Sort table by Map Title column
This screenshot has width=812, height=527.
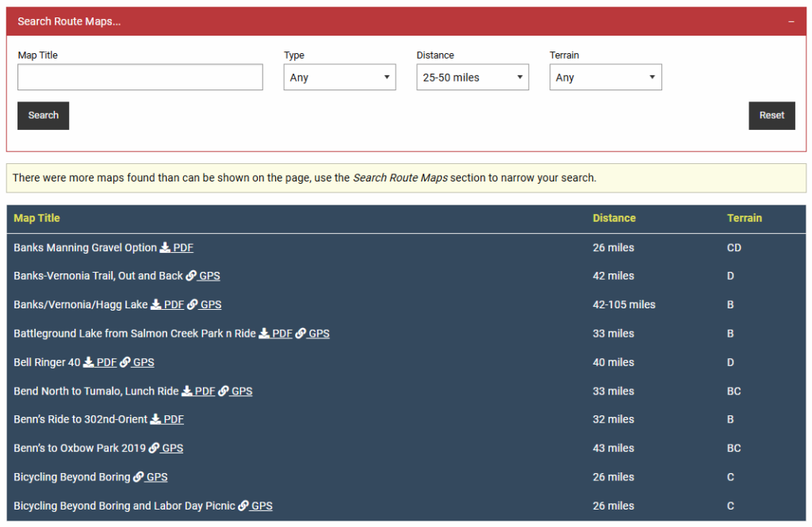(36, 218)
